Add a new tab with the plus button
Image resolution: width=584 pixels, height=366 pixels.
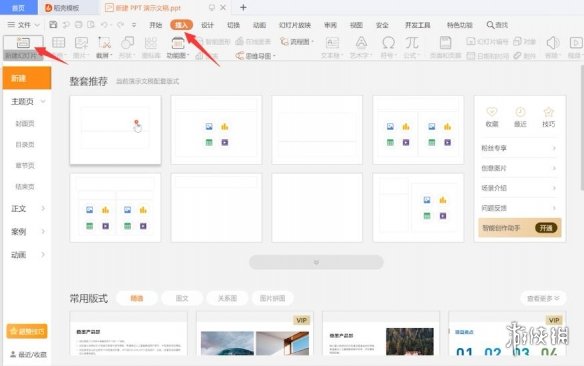click(x=243, y=7)
